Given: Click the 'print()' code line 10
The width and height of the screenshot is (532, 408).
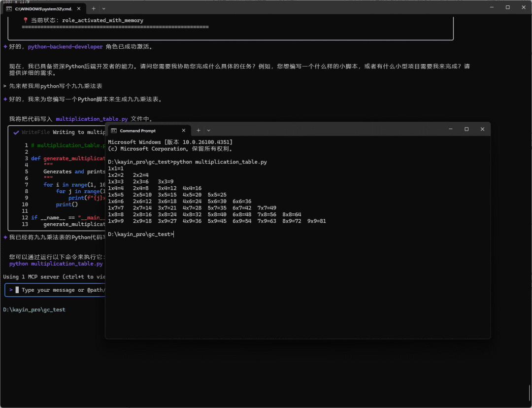Looking at the screenshot, I should [x=67, y=204].
